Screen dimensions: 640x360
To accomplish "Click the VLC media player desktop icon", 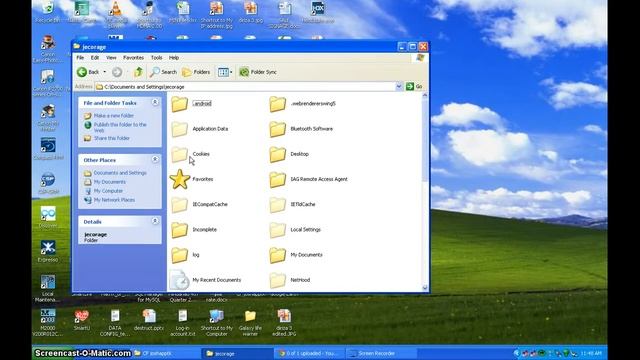I will tap(116, 13).
